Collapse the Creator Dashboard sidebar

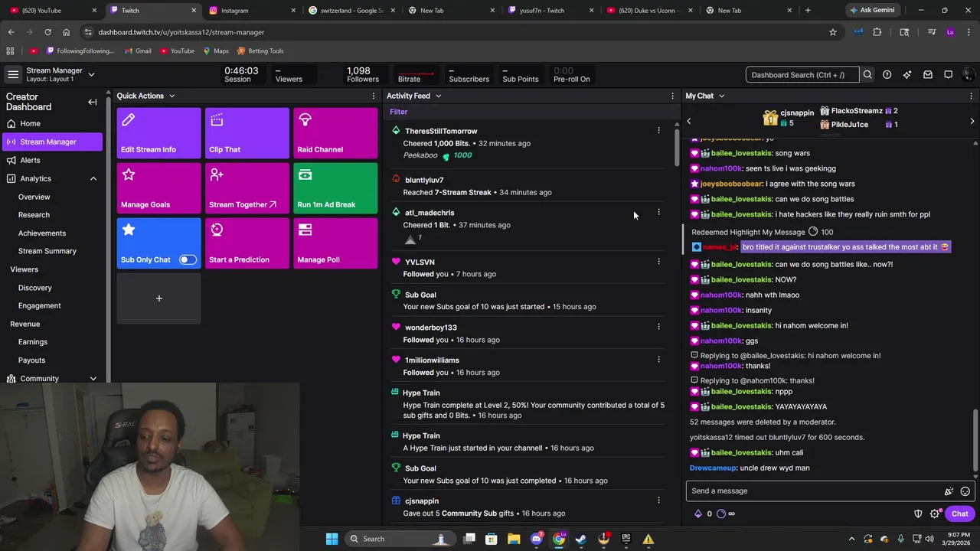(x=93, y=102)
